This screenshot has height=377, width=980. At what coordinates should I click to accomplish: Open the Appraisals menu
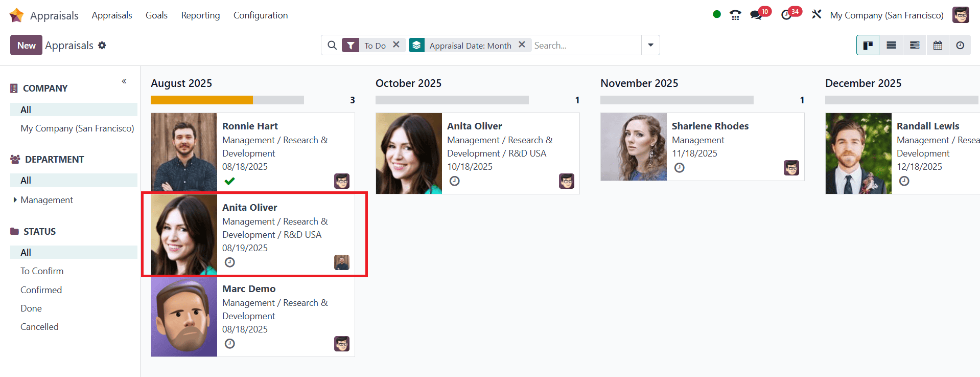pyautogui.click(x=112, y=15)
